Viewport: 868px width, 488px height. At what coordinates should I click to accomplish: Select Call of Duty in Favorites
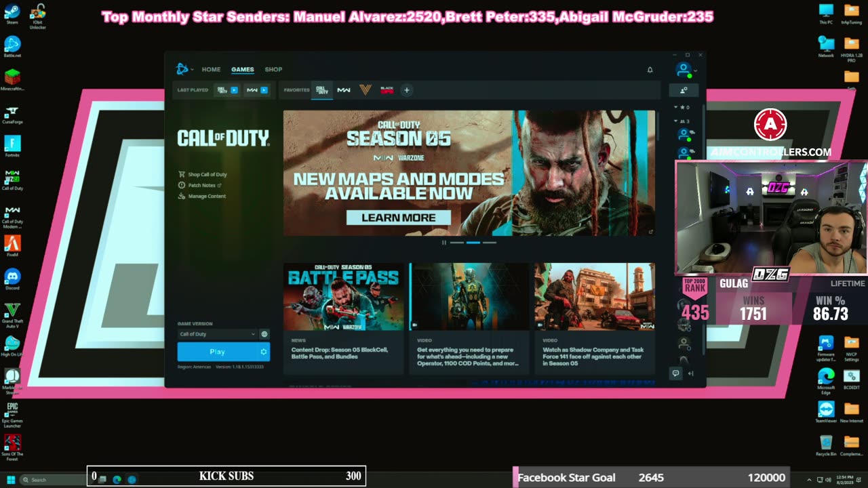click(322, 89)
